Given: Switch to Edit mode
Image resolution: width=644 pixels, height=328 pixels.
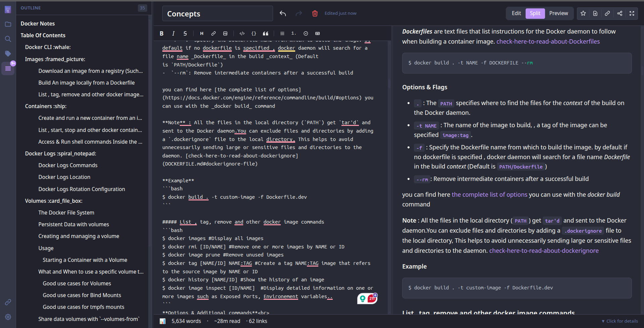Looking at the screenshot, I should point(516,13).
